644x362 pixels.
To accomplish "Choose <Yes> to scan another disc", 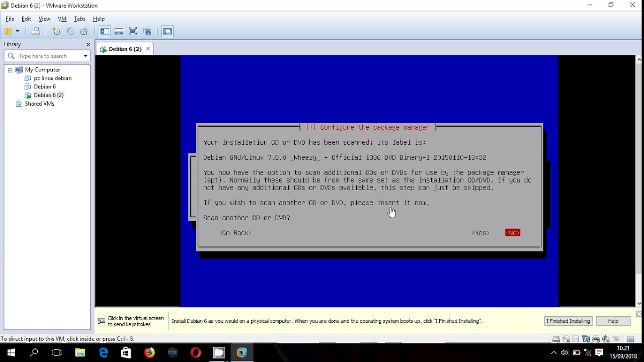I will pyautogui.click(x=480, y=233).
